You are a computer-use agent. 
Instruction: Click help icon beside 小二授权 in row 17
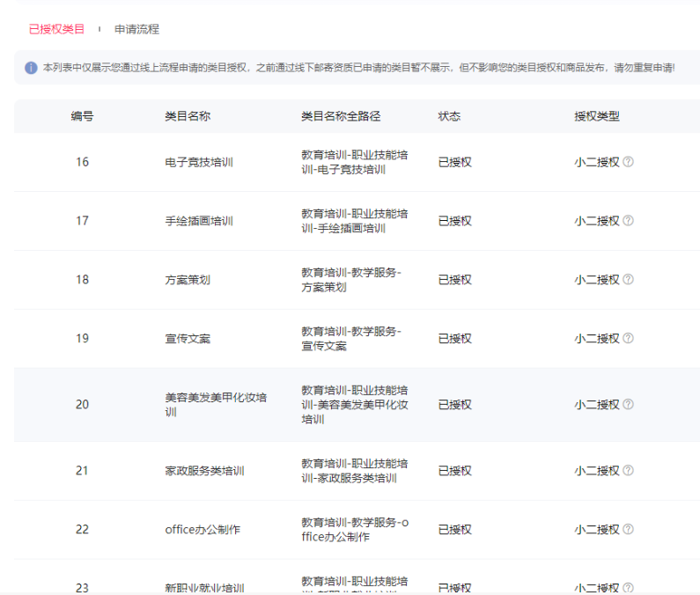(628, 221)
